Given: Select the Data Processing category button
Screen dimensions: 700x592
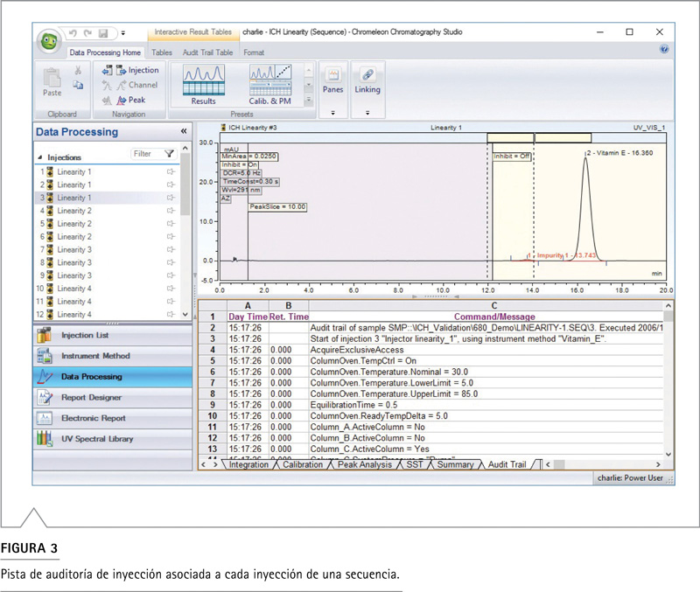Looking at the screenshot, I should (113, 377).
